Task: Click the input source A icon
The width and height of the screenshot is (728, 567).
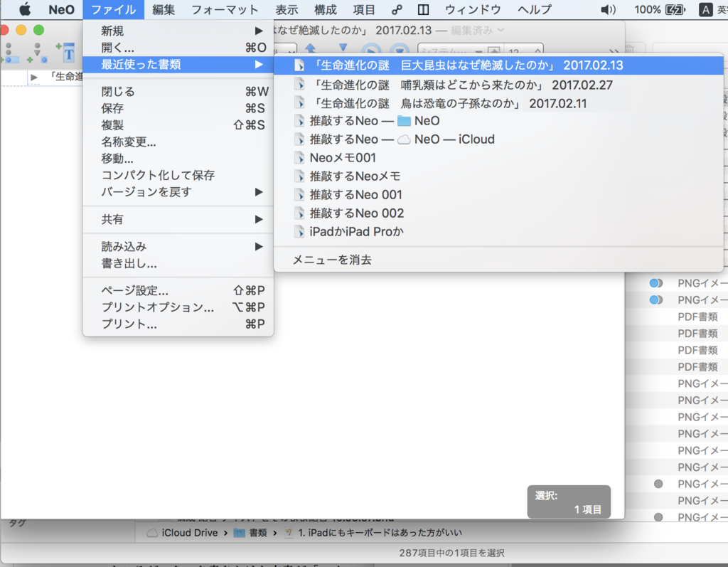Action: pyautogui.click(x=706, y=9)
